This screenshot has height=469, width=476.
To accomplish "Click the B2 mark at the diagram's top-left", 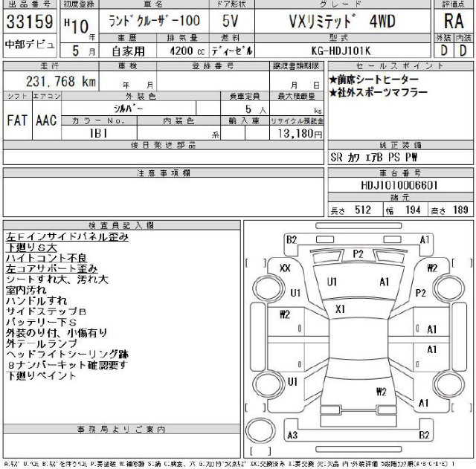I will pyautogui.click(x=292, y=239).
